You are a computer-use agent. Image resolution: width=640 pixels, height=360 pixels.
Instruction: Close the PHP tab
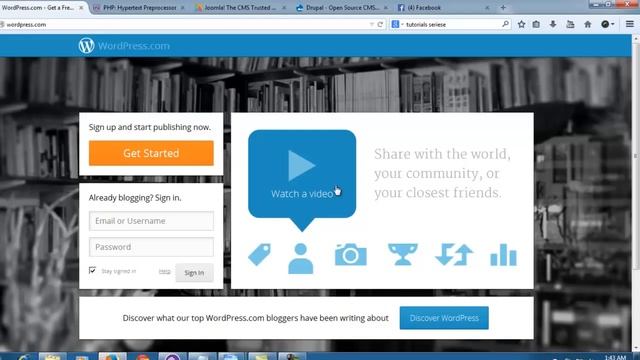click(x=182, y=8)
